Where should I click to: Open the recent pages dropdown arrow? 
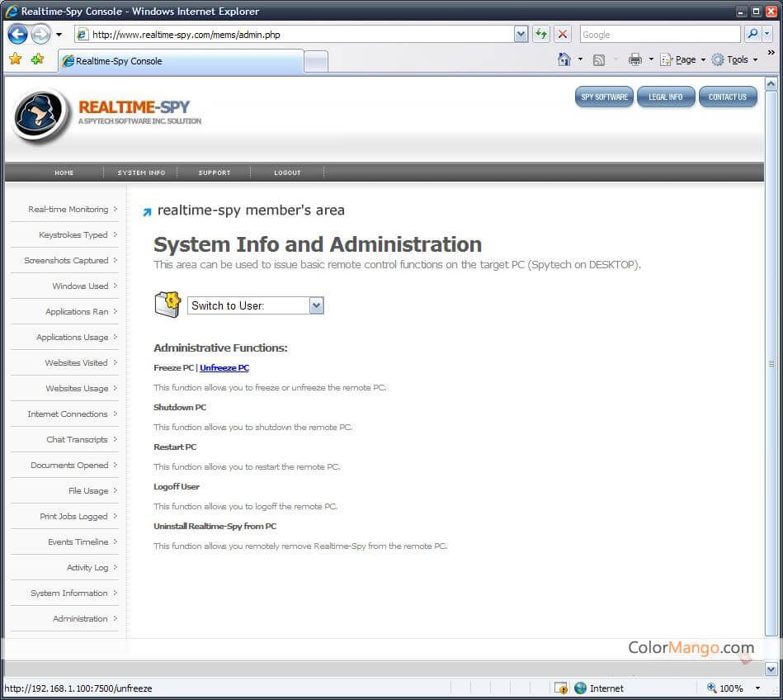point(59,35)
